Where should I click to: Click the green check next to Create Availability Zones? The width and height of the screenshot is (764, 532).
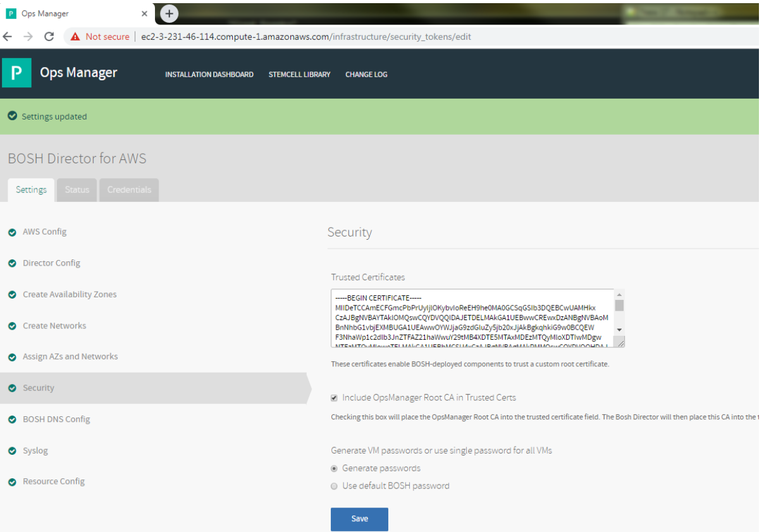tap(12, 295)
